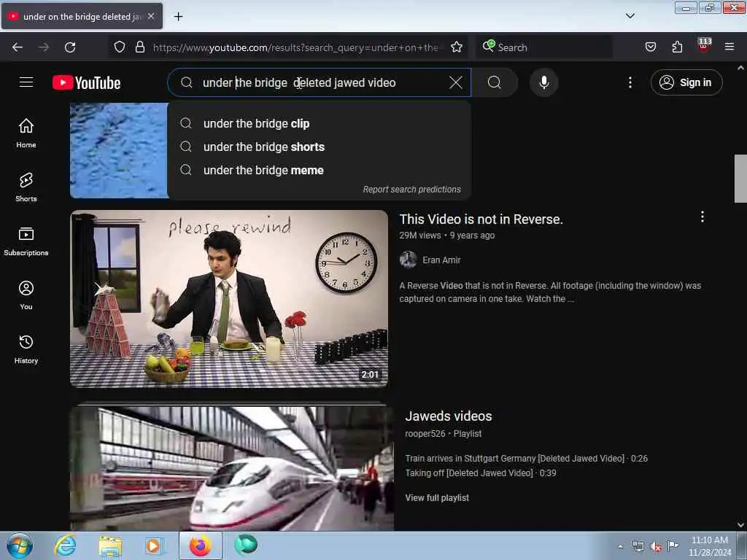Image resolution: width=747 pixels, height=560 pixels.
Task: Open 'Taking off [Deleted Jawed Video]' entry
Action: pyautogui.click(x=481, y=472)
